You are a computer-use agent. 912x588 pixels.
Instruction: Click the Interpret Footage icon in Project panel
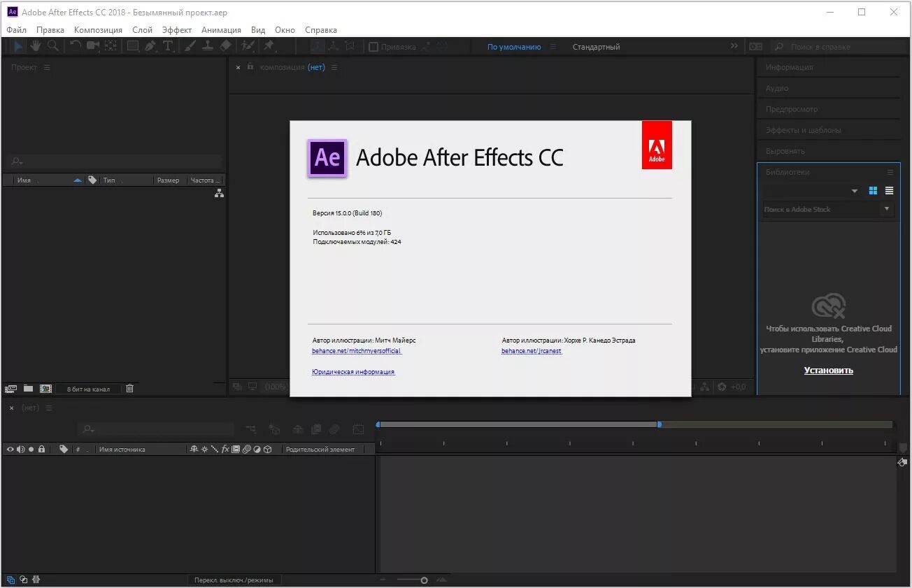pos(10,389)
